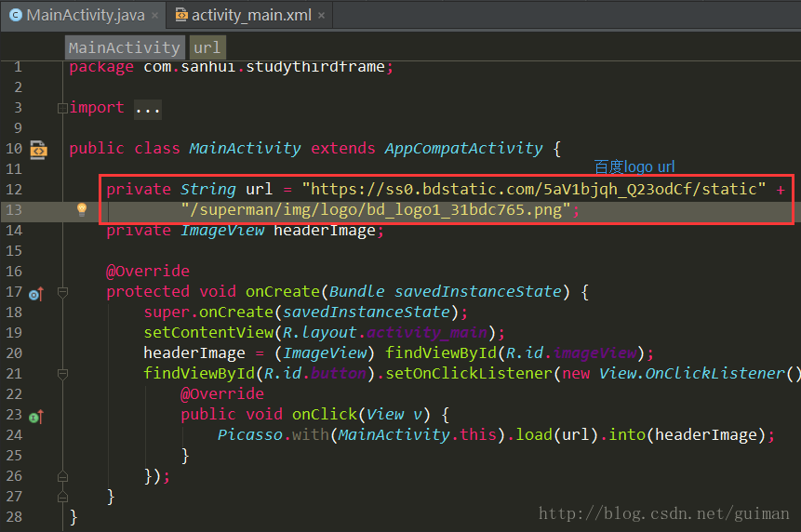Viewport: 801px width, 532px height.
Task: Close the activity_main.xml tab
Action: (322, 16)
